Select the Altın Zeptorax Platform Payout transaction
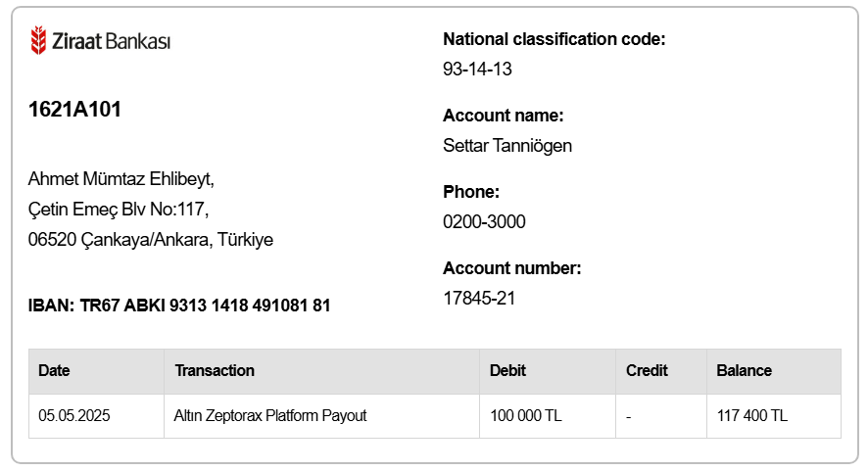The width and height of the screenshot is (868, 471). coord(270,415)
